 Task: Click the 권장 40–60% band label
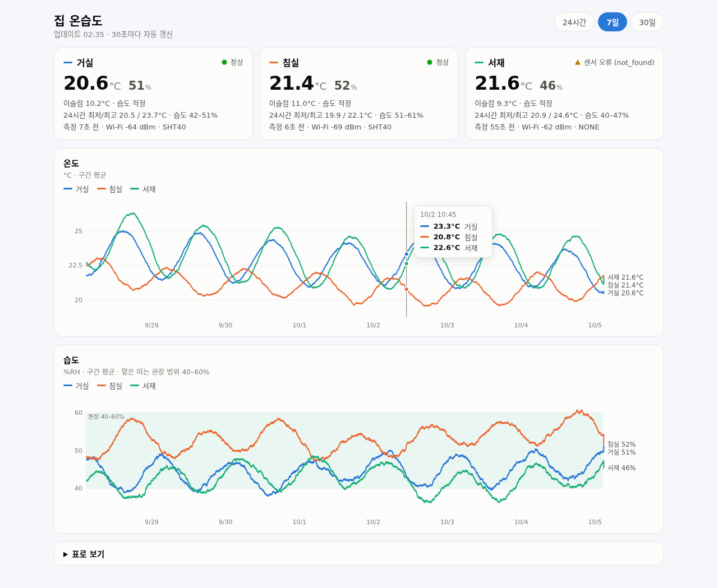click(x=106, y=417)
